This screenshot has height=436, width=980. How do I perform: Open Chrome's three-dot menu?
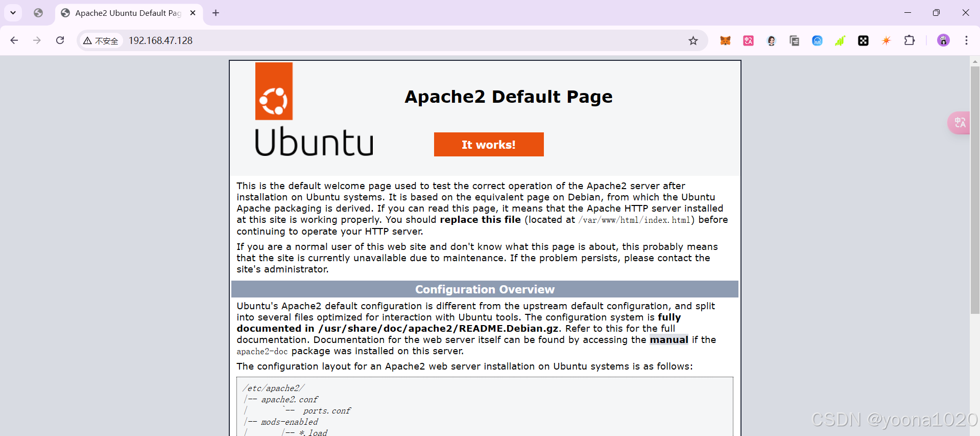(966, 40)
